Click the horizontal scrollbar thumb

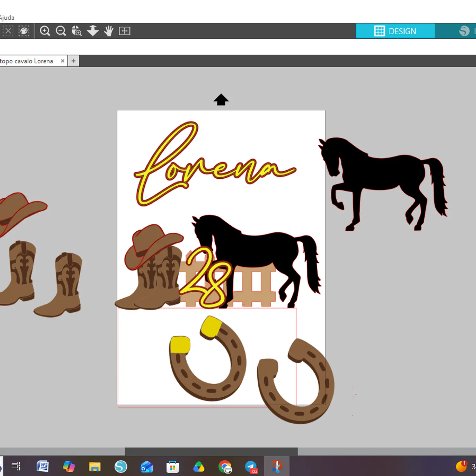click(211, 451)
